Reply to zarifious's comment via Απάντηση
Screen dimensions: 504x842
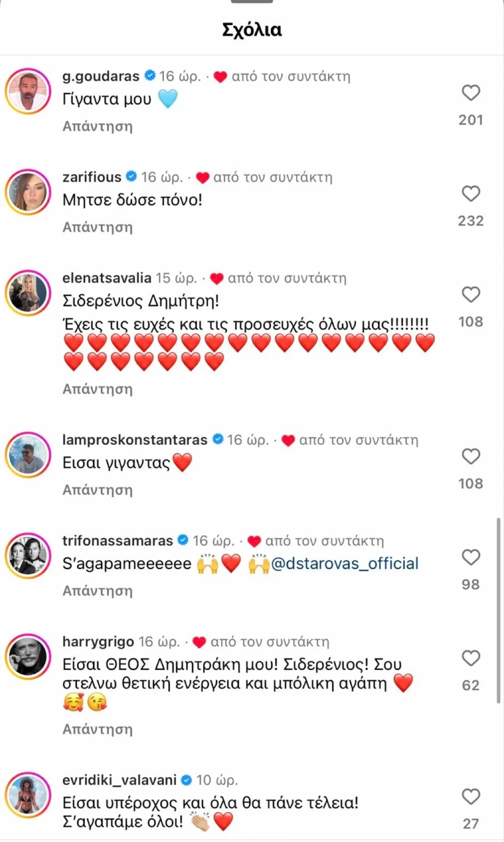click(97, 227)
